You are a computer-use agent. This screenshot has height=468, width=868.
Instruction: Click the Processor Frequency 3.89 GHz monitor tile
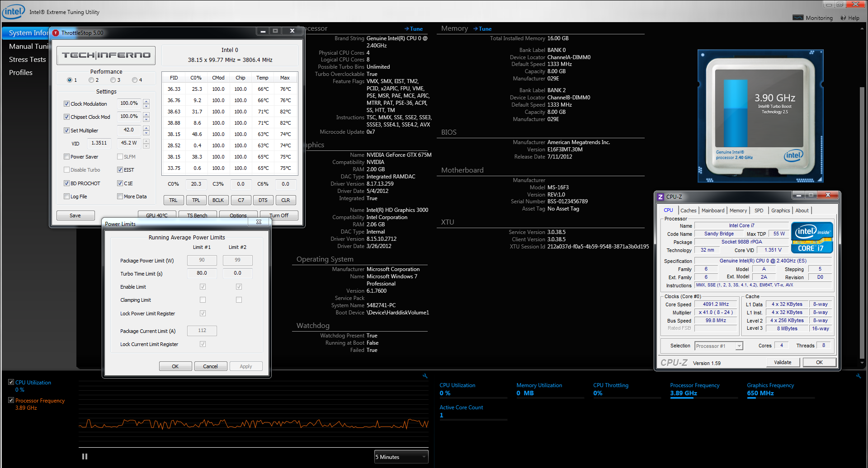coord(704,390)
